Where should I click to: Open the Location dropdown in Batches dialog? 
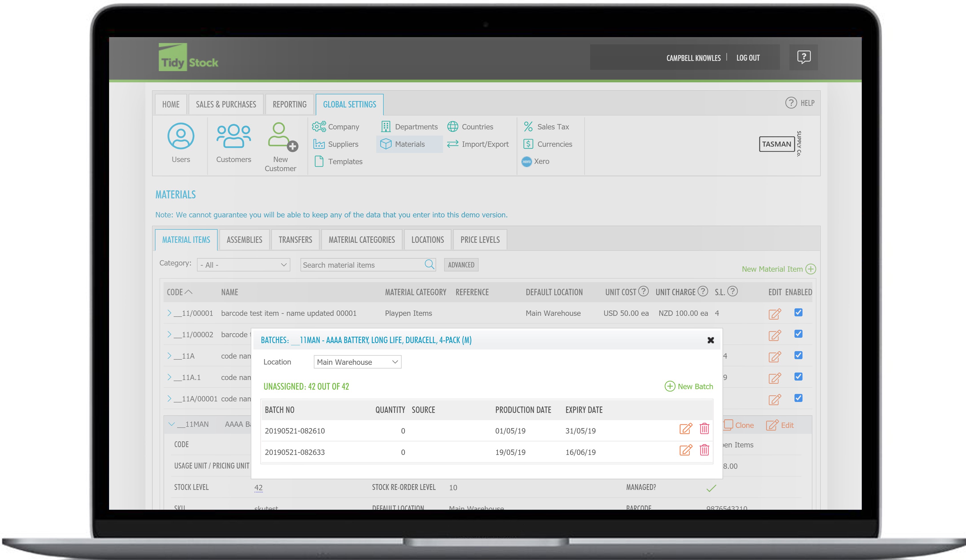357,362
